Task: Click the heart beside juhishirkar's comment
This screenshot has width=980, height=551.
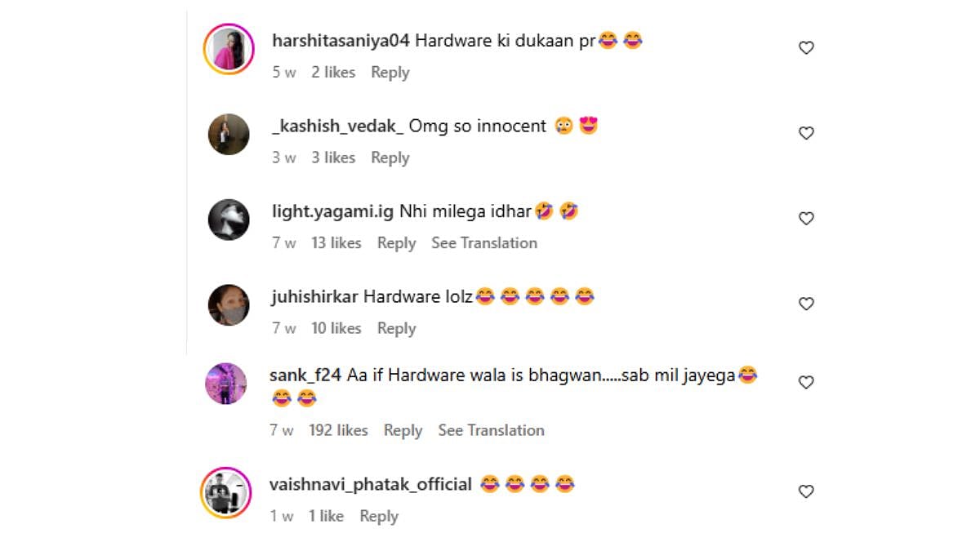Action: [806, 304]
